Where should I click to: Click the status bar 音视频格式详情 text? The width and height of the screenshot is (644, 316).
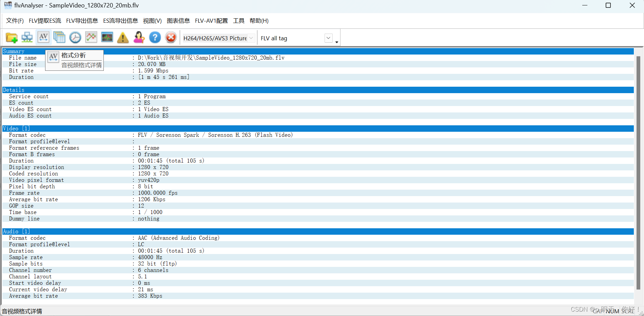point(22,311)
